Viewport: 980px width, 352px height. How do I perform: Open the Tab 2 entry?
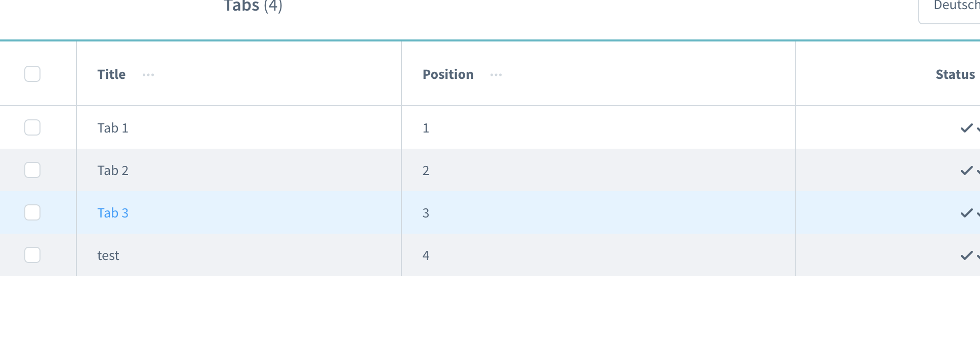pos(113,170)
